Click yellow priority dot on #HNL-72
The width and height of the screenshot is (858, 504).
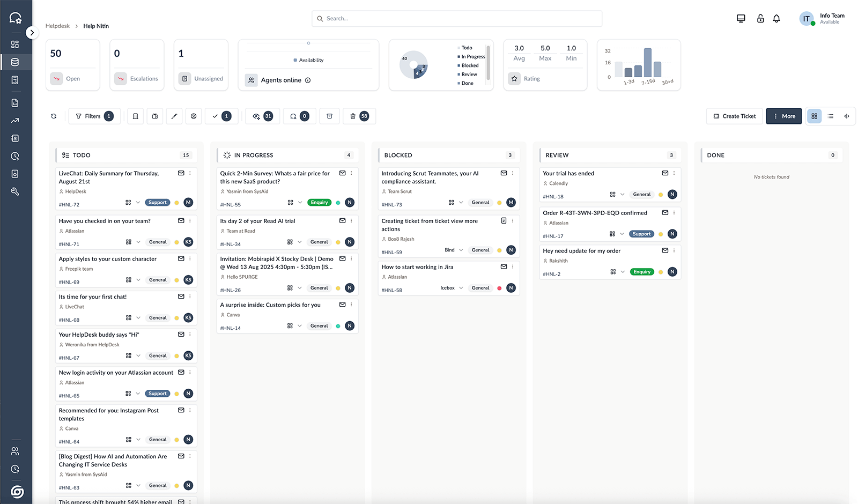click(x=176, y=203)
